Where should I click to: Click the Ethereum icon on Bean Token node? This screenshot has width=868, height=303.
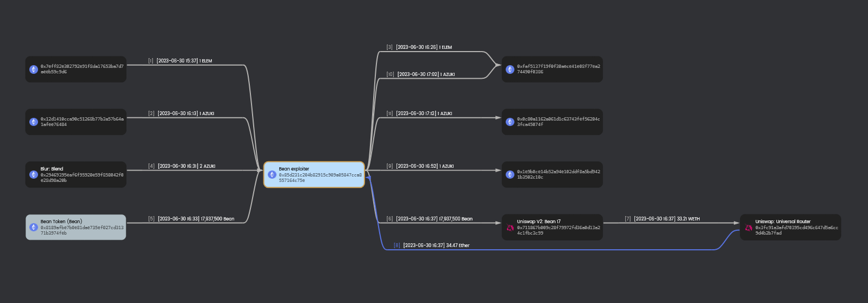coord(34,227)
